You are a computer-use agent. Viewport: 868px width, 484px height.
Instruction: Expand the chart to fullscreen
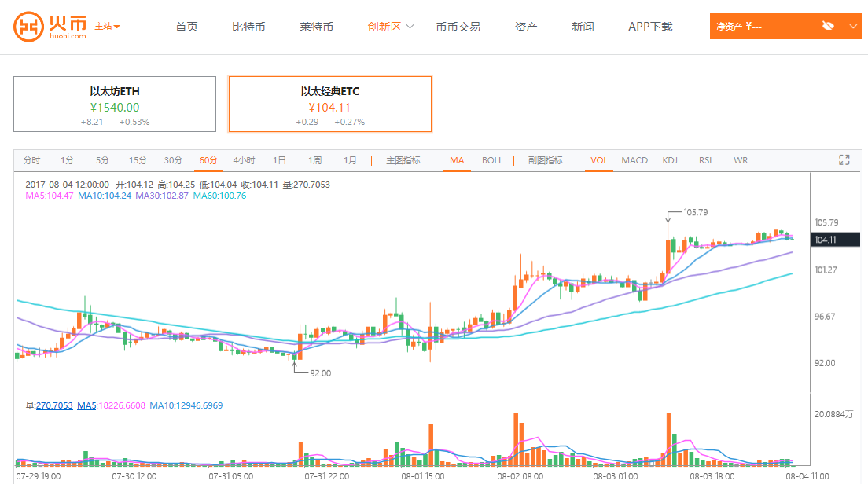844,160
